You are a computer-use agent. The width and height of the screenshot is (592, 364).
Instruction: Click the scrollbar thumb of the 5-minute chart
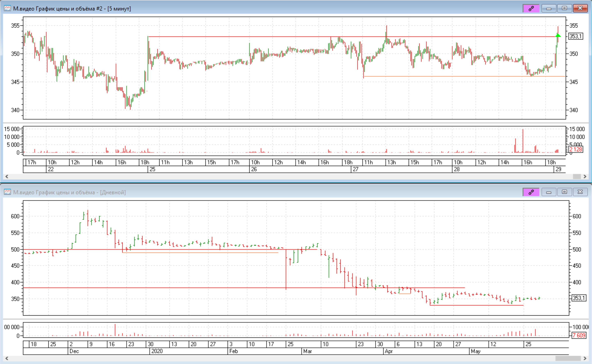pos(577,176)
